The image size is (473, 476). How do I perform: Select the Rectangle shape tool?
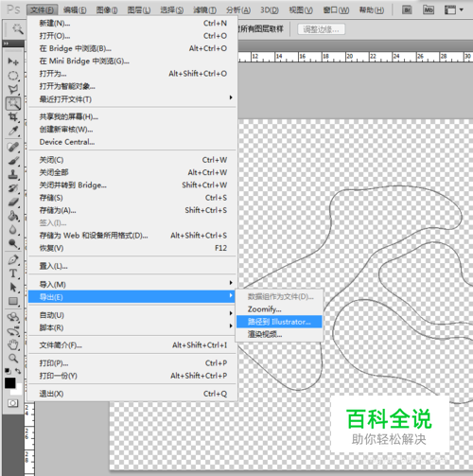(13, 301)
